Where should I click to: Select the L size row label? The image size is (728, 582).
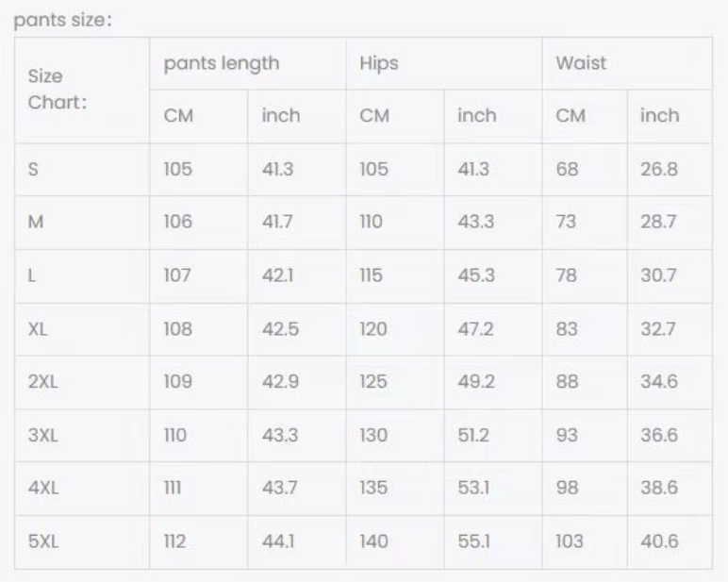82,276
